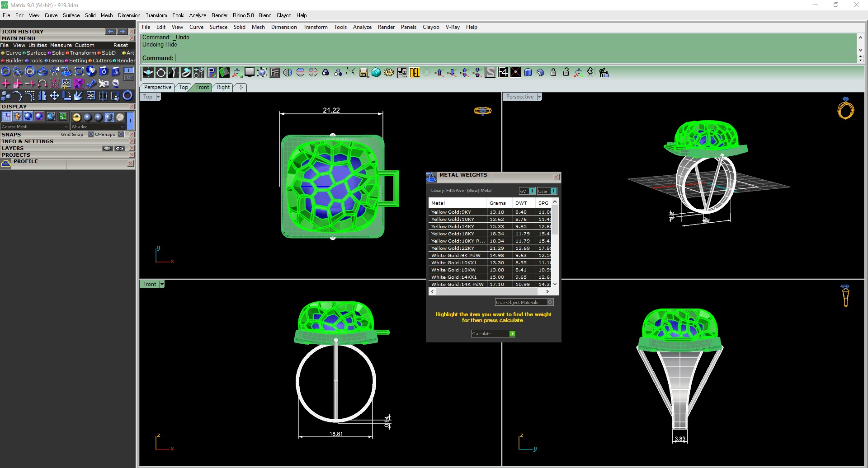Open the Analyze menu in Rhino menu bar
This screenshot has width=868, height=468.
pyautogui.click(x=362, y=27)
